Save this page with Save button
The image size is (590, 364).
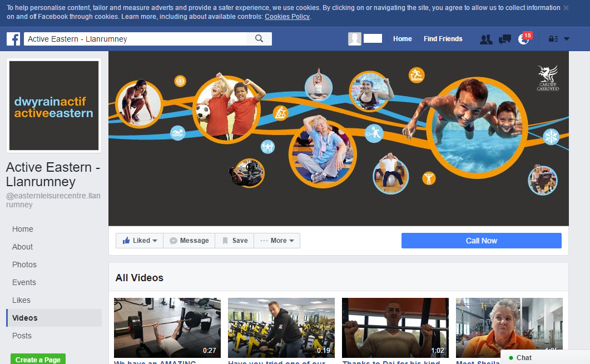[x=235, y=241]
